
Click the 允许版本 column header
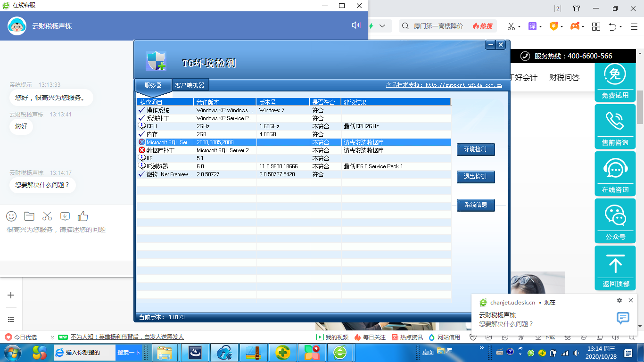coord(225,102)
